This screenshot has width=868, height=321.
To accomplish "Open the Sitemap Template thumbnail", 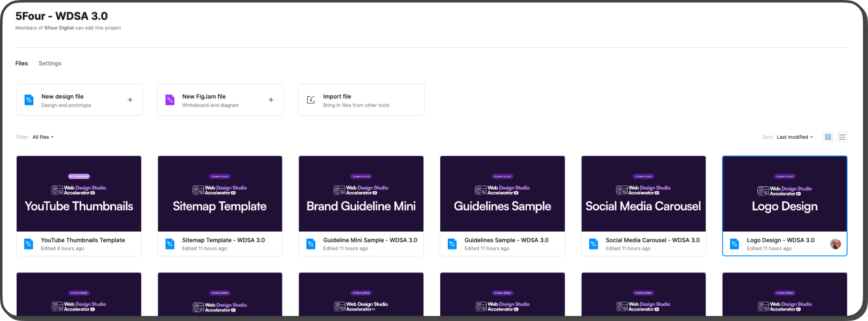I will (220, 194).
